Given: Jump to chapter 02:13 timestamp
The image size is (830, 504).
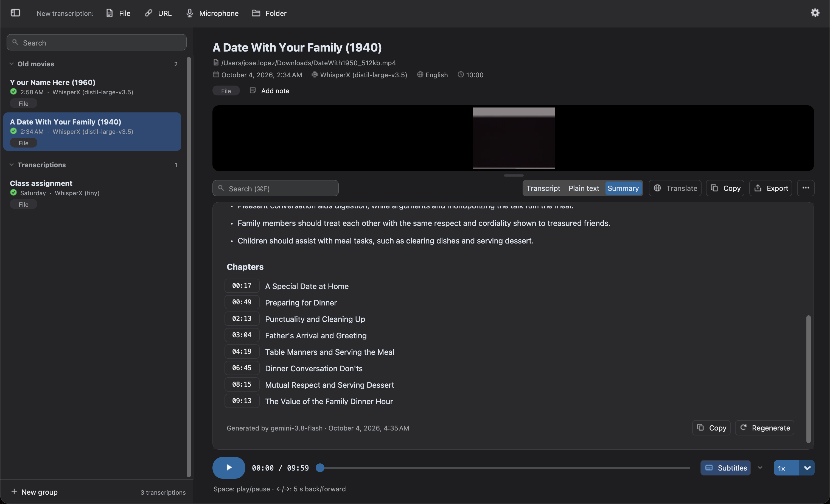Looking at the screenshot, I should pyautogui.click(x=242, y=319).
